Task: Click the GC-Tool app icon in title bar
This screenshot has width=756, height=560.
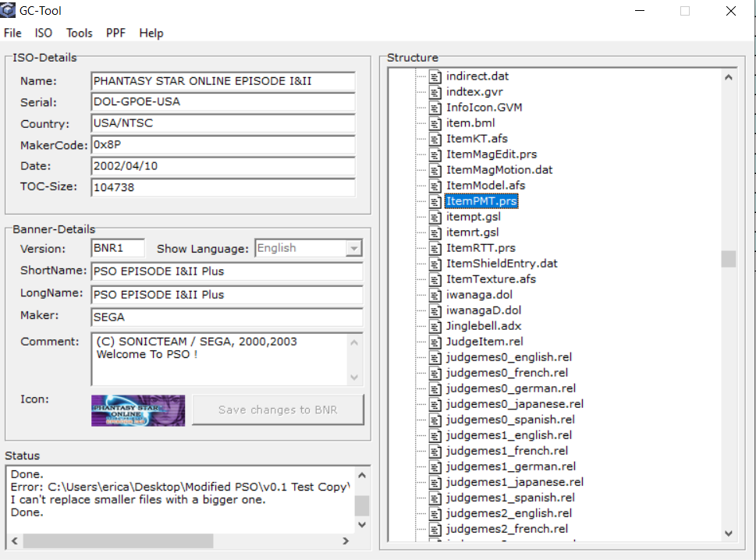Action: (x=8, y=9)
